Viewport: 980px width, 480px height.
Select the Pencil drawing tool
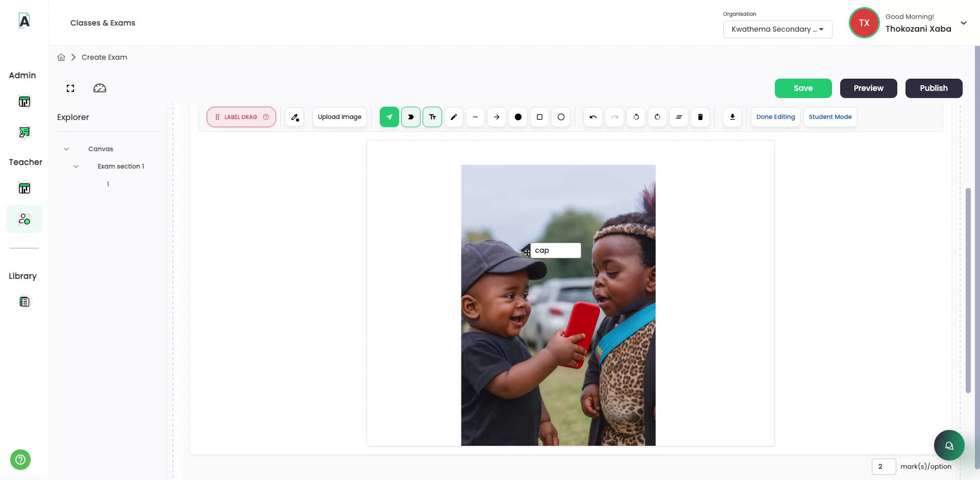click(x=453, y=117)
